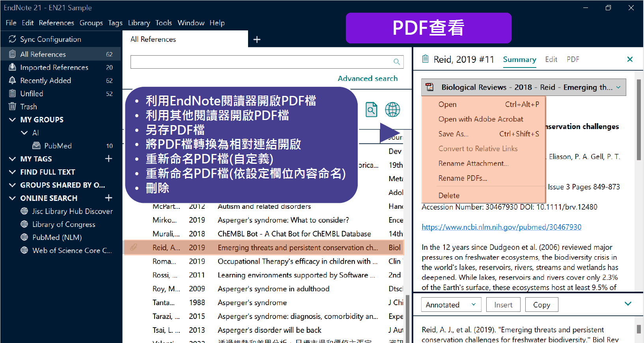Collapse the citation preview chevron
Screen dimensions: 644x343
coord(628,304)
